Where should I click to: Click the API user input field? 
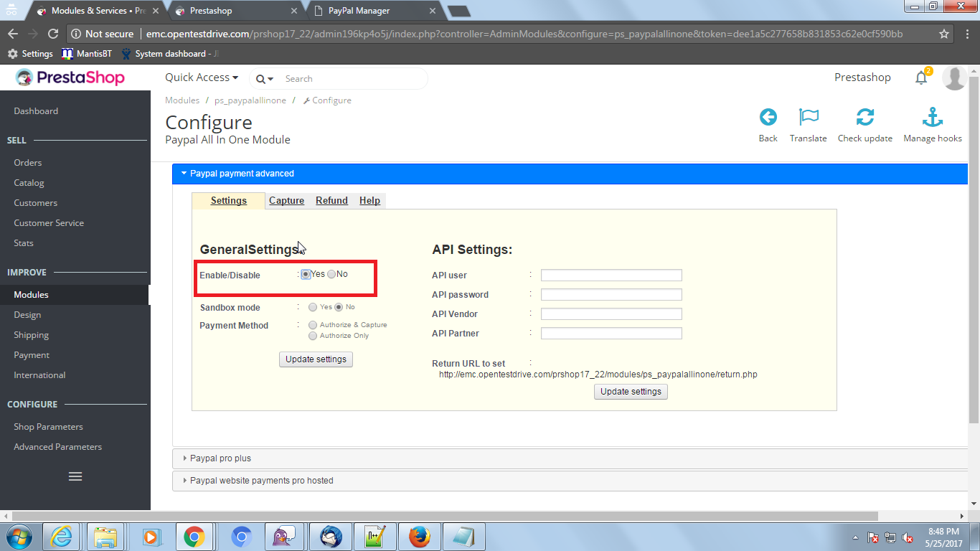point(611,275)
